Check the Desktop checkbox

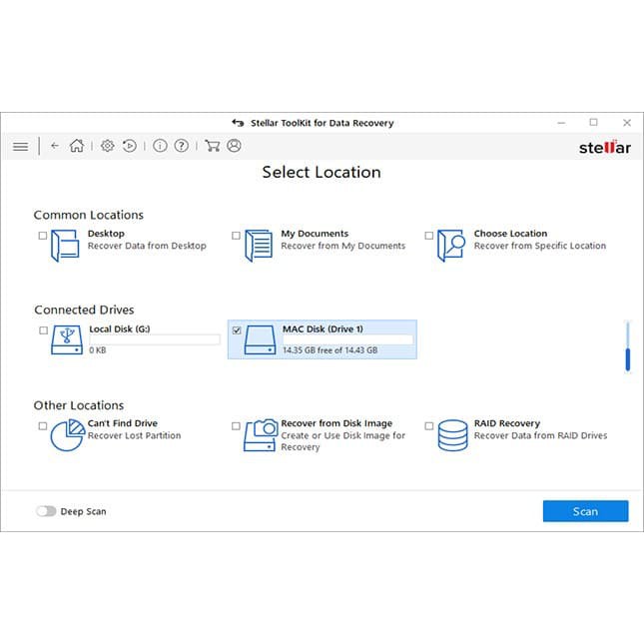click(43, 236)
